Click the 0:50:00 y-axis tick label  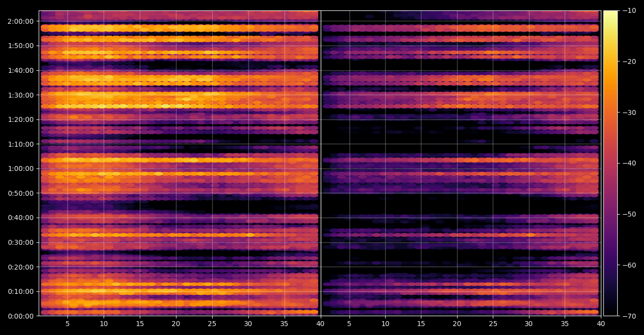point(21,193)
